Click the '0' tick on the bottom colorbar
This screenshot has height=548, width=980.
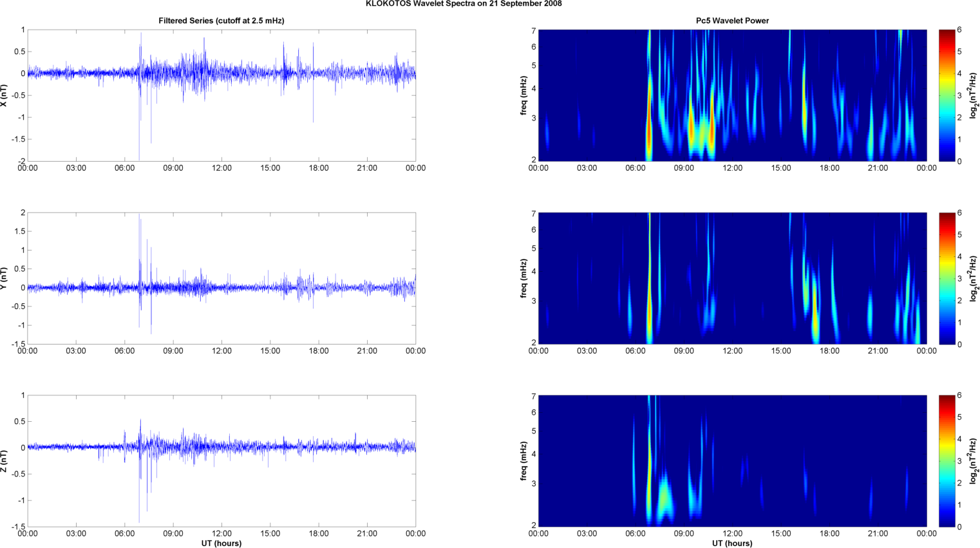(959, 527)
